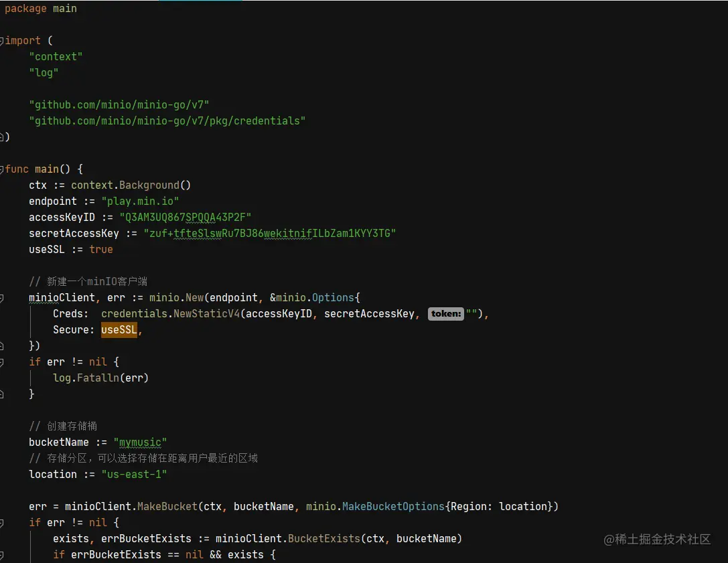Fold the if errBucketExists == nil block
Screen dimensions: 728x563
(2, 555)
